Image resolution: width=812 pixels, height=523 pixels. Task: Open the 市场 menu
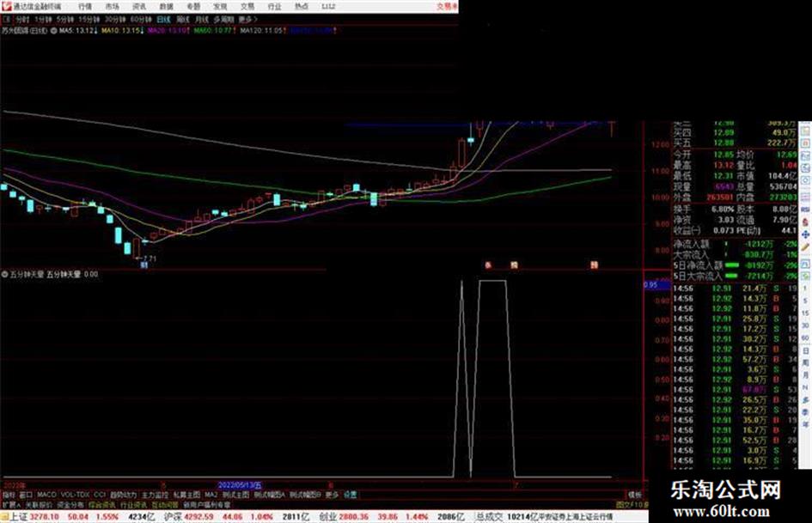point(112,7)
